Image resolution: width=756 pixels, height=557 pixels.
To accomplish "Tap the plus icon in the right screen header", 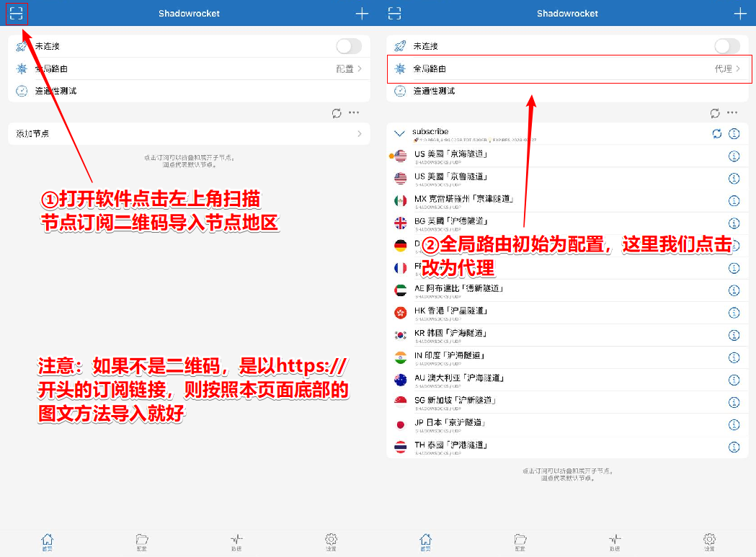I will pyautogui.click(x=739, y=14).
